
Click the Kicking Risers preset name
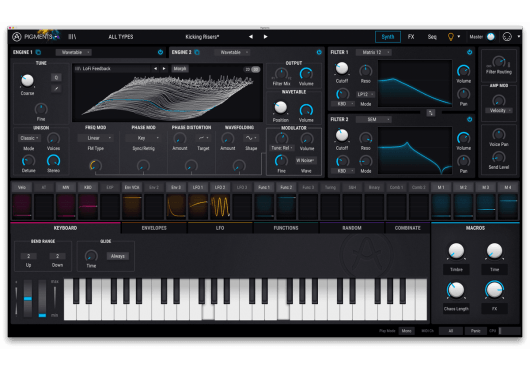pyautogui.click(x=202, y=37)
